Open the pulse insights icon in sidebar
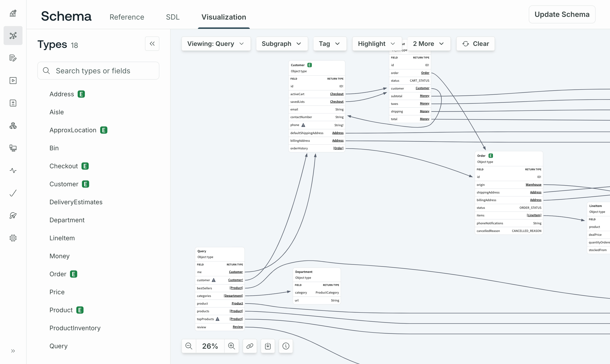This screenshot has height=364, width=610. click(x=13, y=171)
